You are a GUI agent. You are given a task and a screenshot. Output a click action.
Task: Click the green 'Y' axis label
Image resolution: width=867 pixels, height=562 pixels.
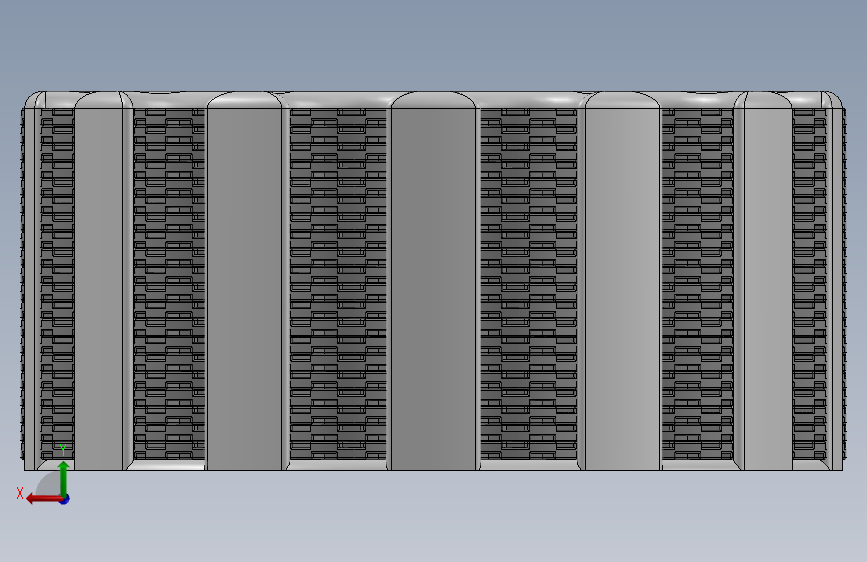point(63,450)
